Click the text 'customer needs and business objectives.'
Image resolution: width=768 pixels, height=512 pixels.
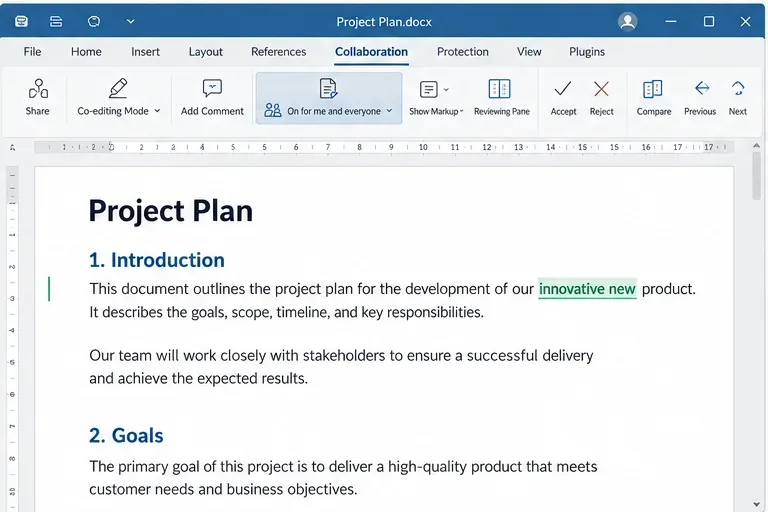pyautogui.click(x=223, y=489)
